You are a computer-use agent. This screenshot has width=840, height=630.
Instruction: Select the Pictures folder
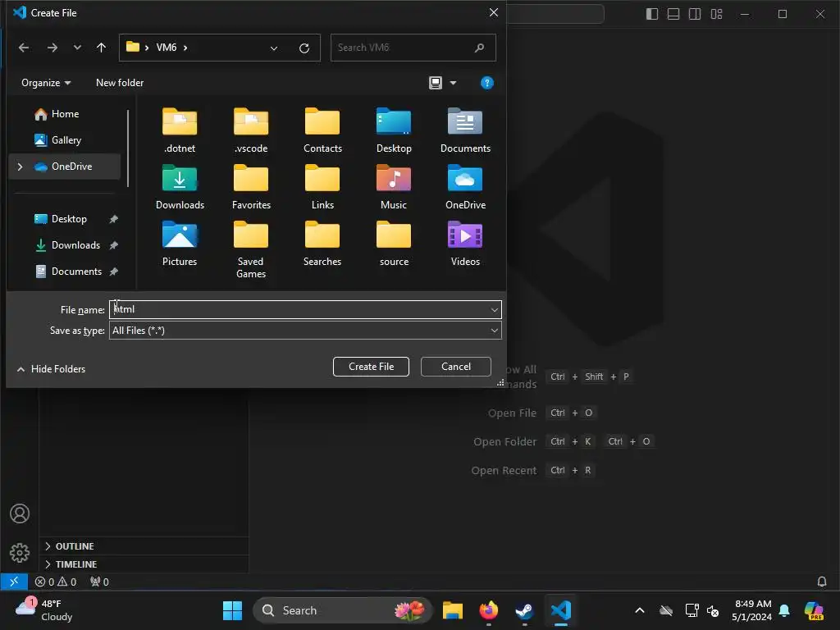tap(180, 244)
